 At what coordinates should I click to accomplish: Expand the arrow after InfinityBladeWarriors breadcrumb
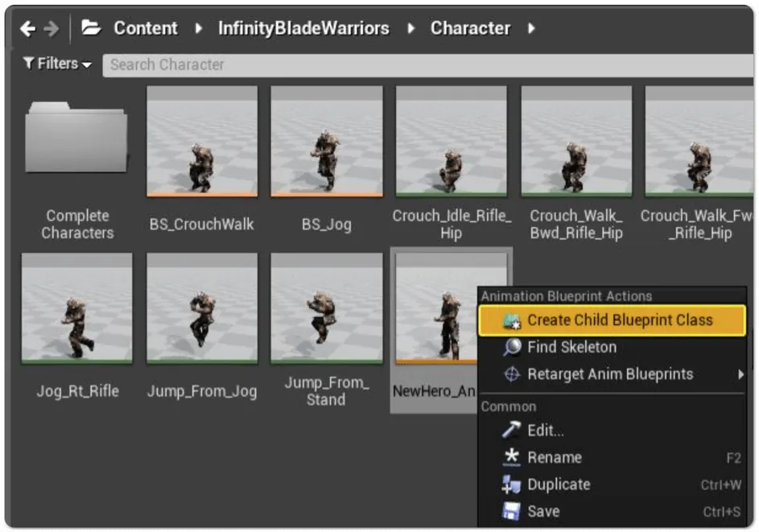[411, 28]
